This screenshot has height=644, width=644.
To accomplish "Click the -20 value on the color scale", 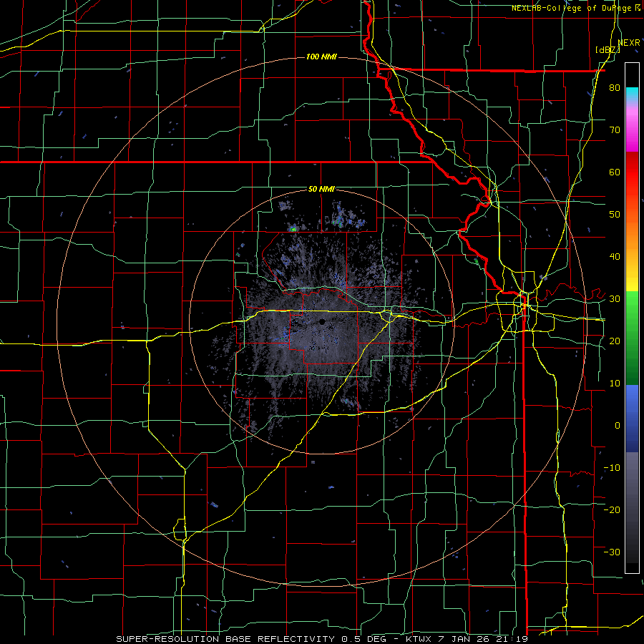I will pos(612,509).
